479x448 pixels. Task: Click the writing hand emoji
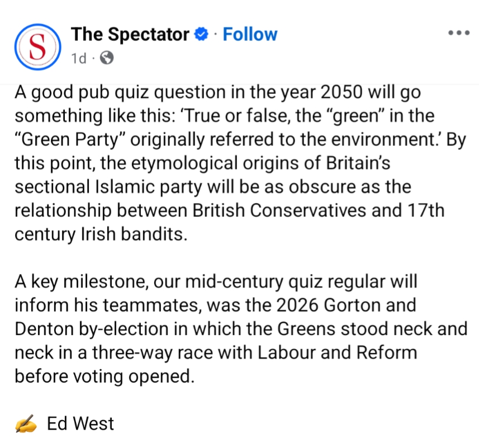point(26,424)
